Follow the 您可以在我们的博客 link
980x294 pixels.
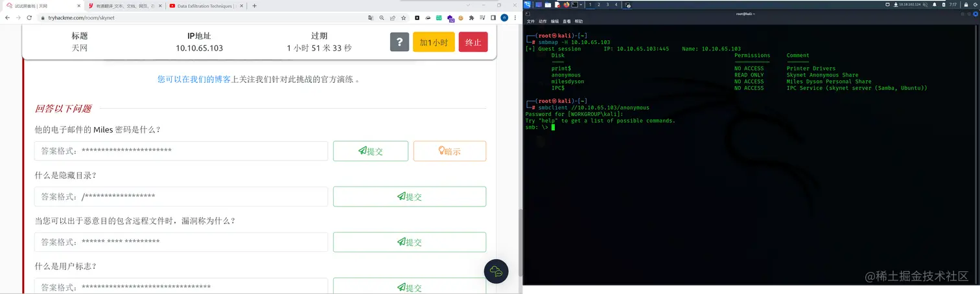pyautogui.click(x=194, y=79)
